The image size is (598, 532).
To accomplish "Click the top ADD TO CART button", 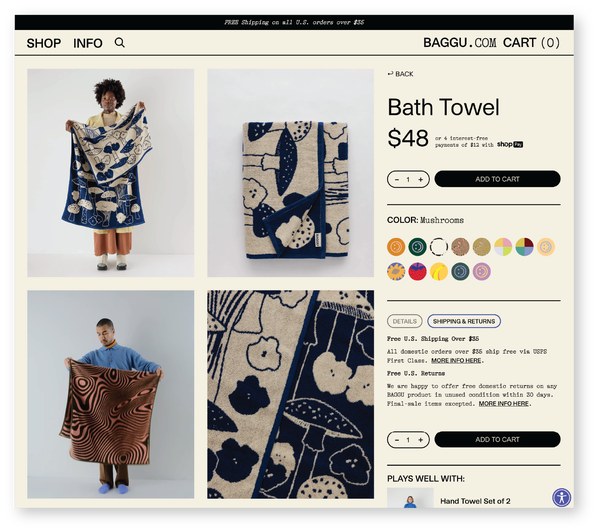I will pos(497,179).
